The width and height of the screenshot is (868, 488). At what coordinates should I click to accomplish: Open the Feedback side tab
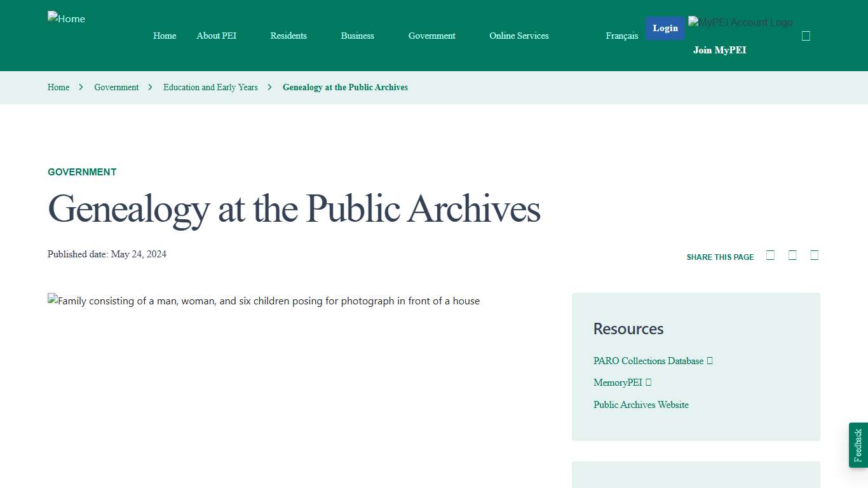[x=858, y=445]
